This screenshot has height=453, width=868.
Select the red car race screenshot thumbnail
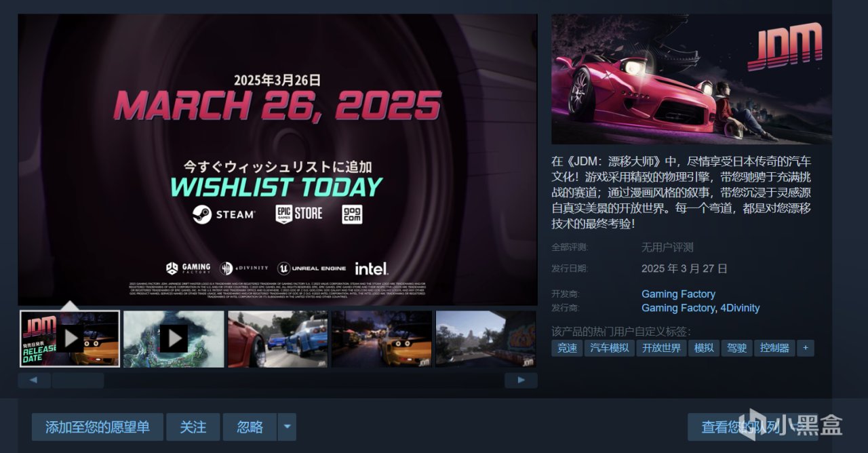278,338
